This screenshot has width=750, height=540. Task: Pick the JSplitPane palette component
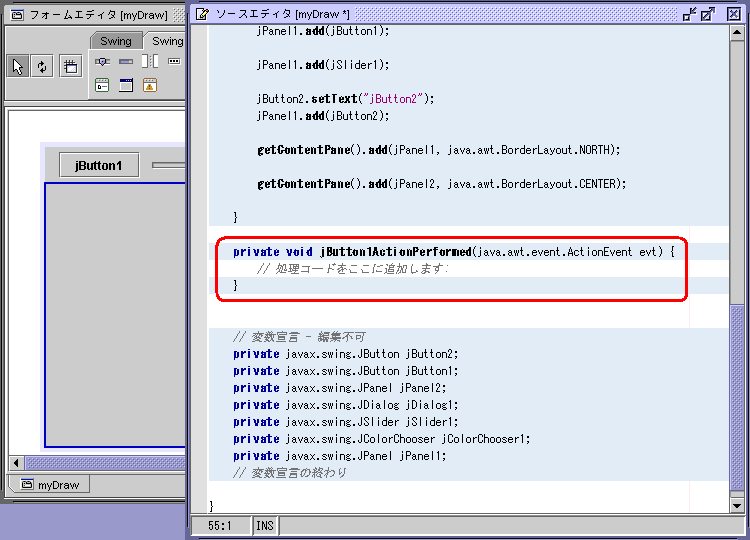(x=150, y=61)
